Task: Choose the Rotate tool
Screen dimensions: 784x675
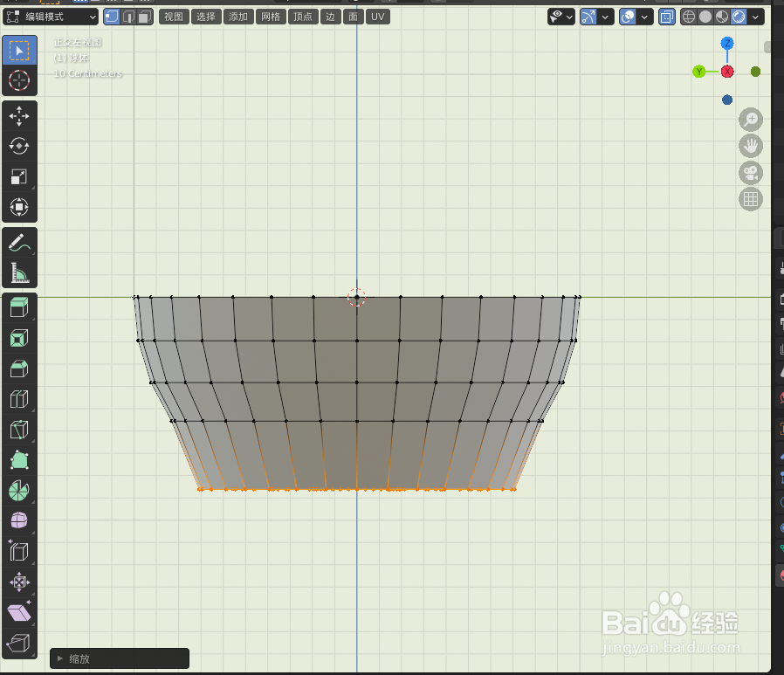Action: pyautogui.click(x=19, y=146)
